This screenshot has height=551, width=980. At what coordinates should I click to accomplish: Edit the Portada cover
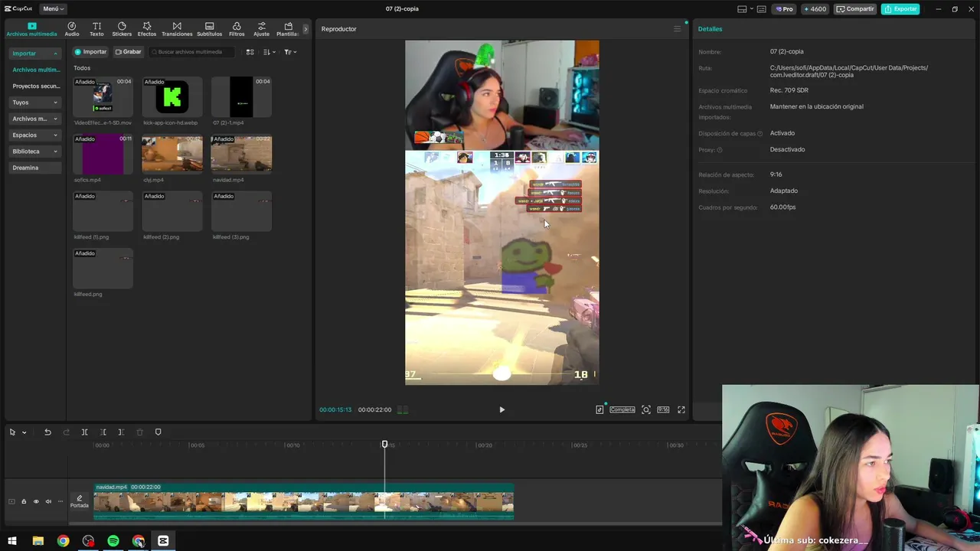(80, 502)
